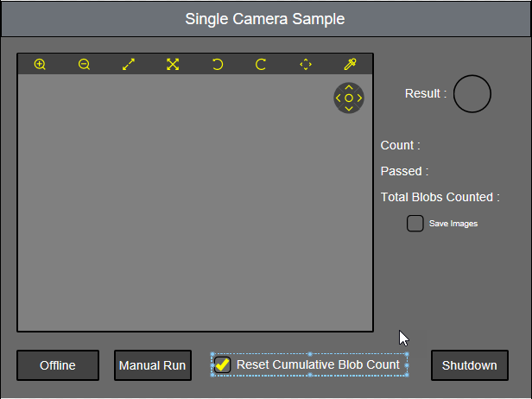Image resolution: width=532 pixels, height=399 pixels.
Task: Click the diagonal double-arrow stretch icon
Action: [129, 64]
